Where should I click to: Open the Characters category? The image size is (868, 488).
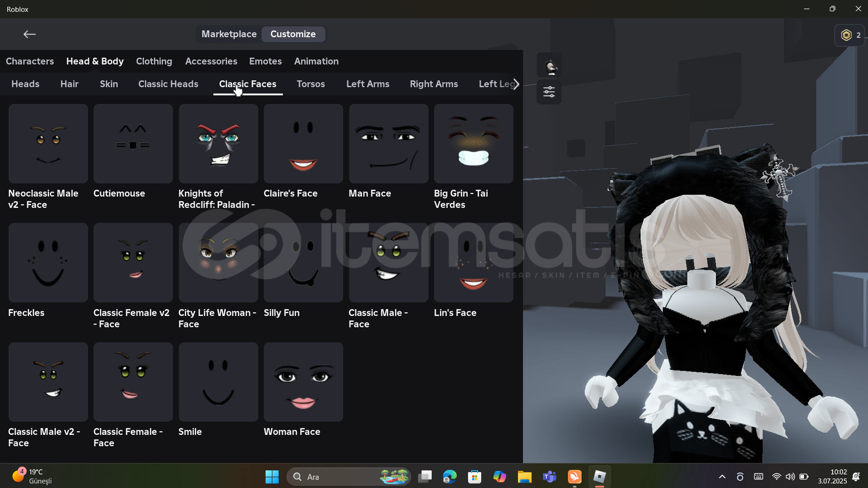tap(30, 61)
